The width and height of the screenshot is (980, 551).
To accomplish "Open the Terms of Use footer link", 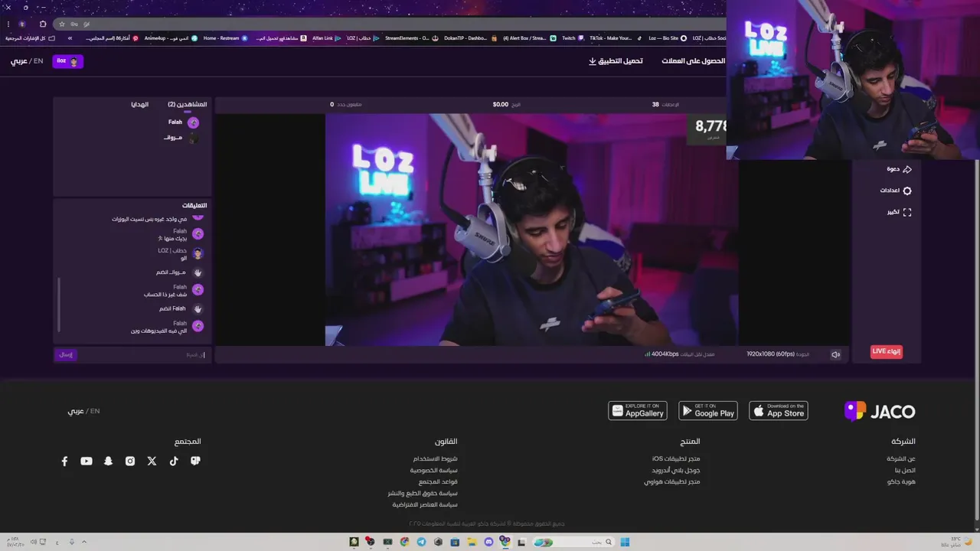I will point(435,458).
